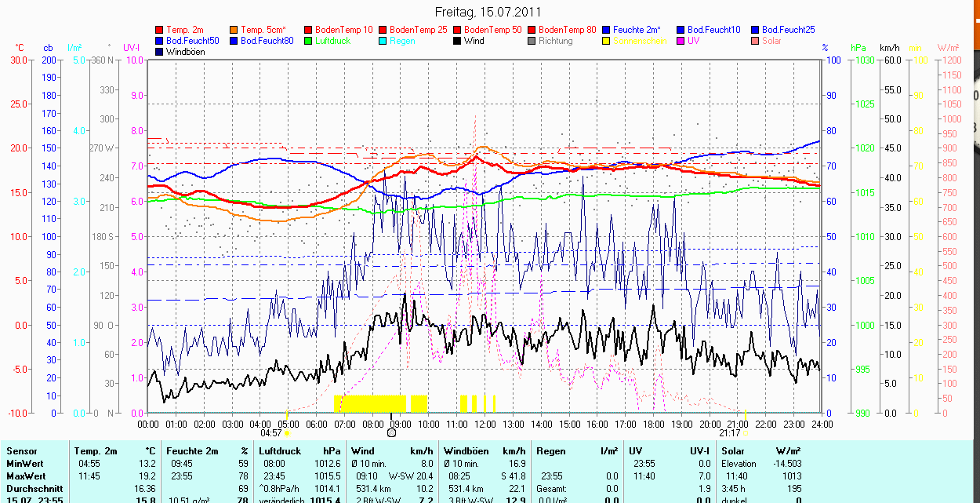Click the hPa axis unit label
This screenshot has height=503, width=980.
(858, 48)
